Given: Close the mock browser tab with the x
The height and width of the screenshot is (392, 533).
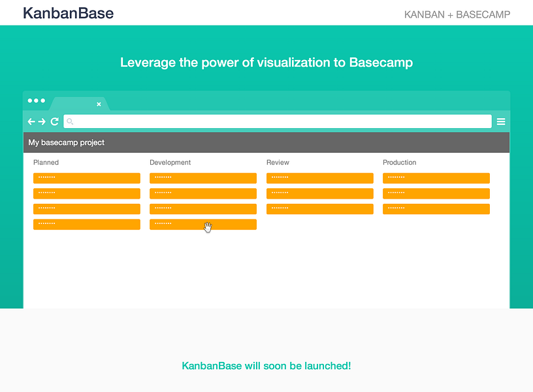Looking at the screenshot, I should (99, 104).
